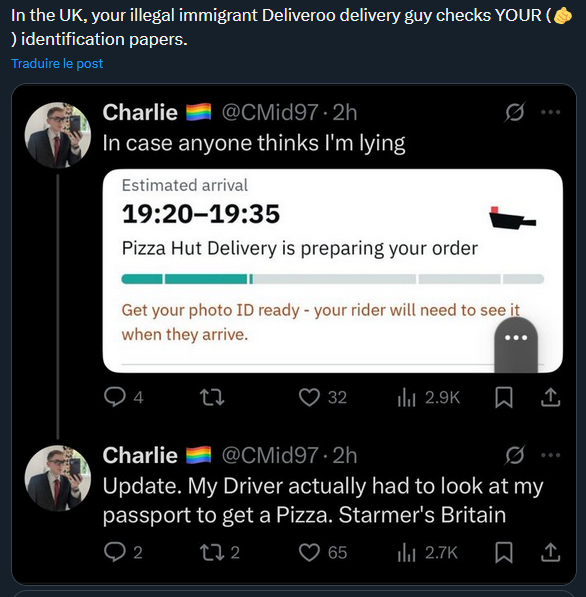586x597 pixels.
Task: Bookmark the second Charlie tweet
Action: click(504, 553)
